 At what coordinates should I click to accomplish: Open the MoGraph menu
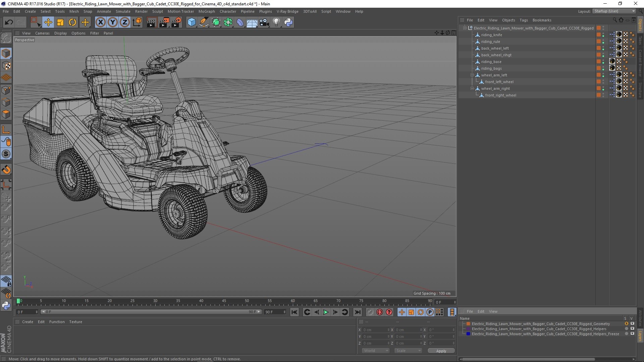tap(206, 11)
